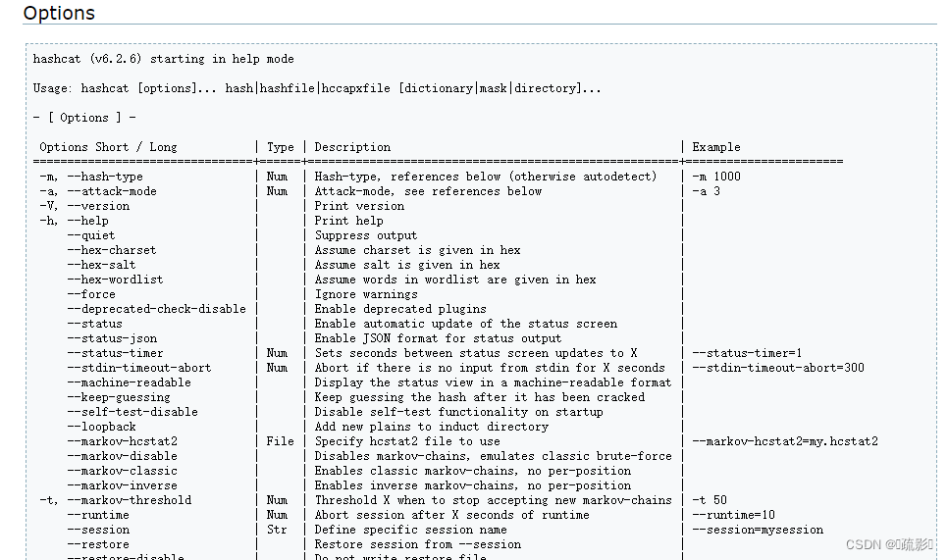Click the '--hex-wordlist' option
The image size is (948, 560).
click(x=116, y=280)
